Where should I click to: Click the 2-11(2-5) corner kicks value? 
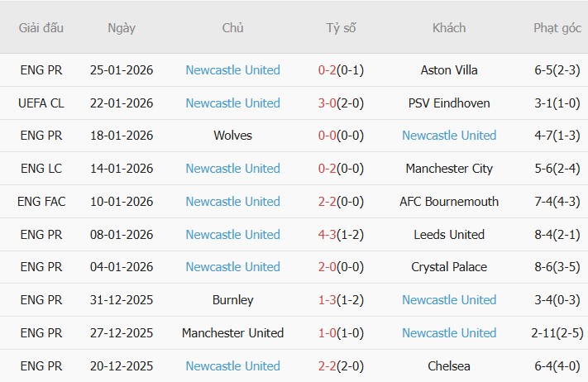point(557,333)
